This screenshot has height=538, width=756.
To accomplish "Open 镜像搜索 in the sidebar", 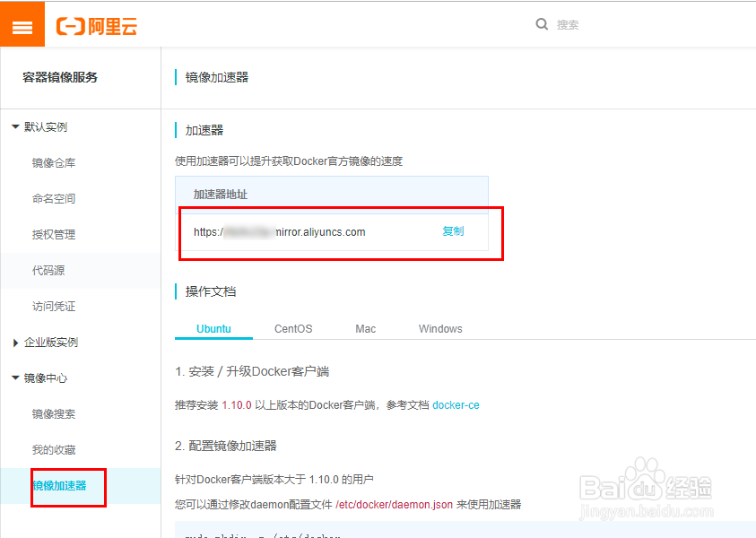I will 54,414.
